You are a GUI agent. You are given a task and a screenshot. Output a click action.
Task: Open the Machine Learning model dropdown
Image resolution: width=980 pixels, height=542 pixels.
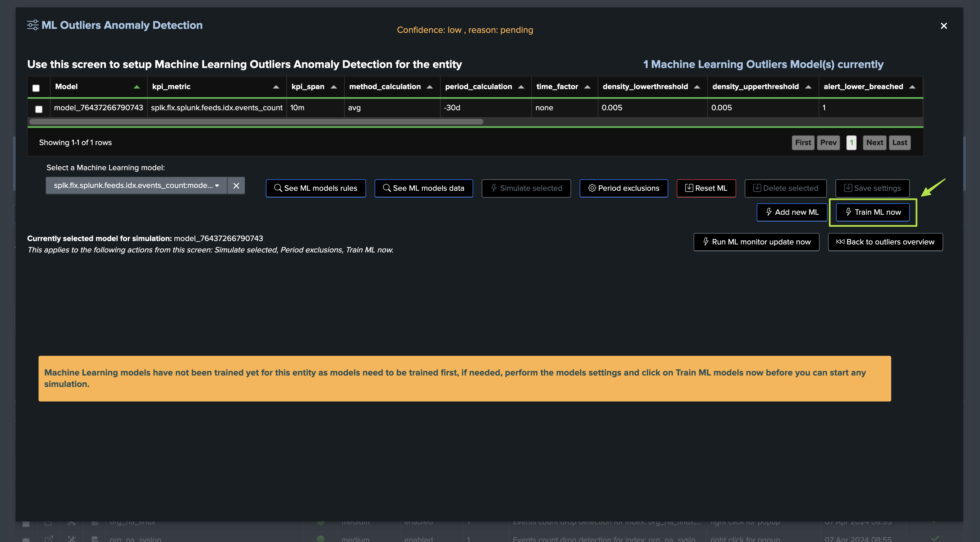click(x=136, y=186)
